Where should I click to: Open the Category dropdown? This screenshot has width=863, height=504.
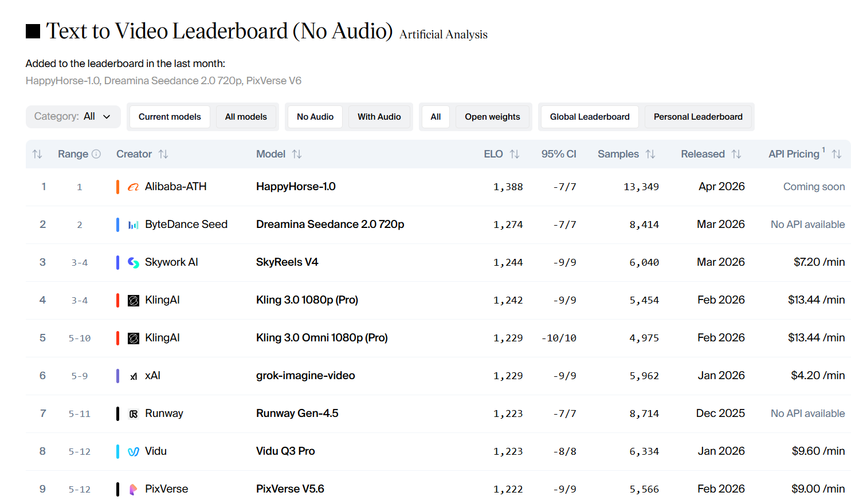click(73, 116)
